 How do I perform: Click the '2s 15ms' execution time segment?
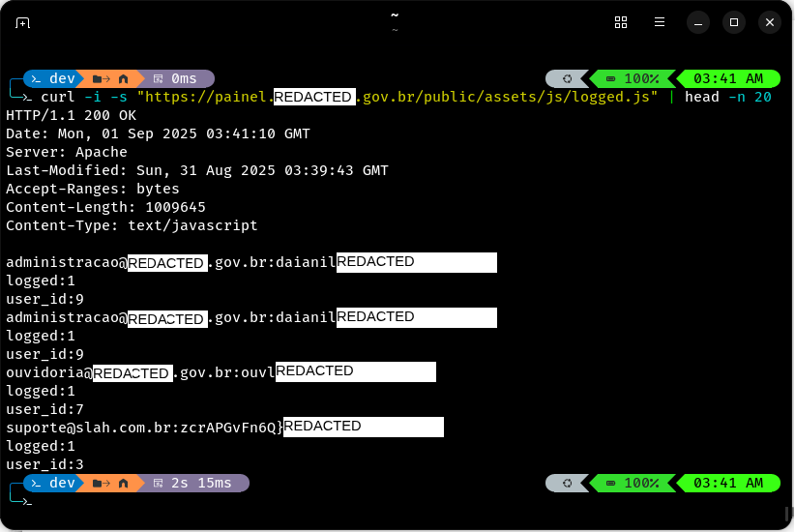click(x=194, y=483)
